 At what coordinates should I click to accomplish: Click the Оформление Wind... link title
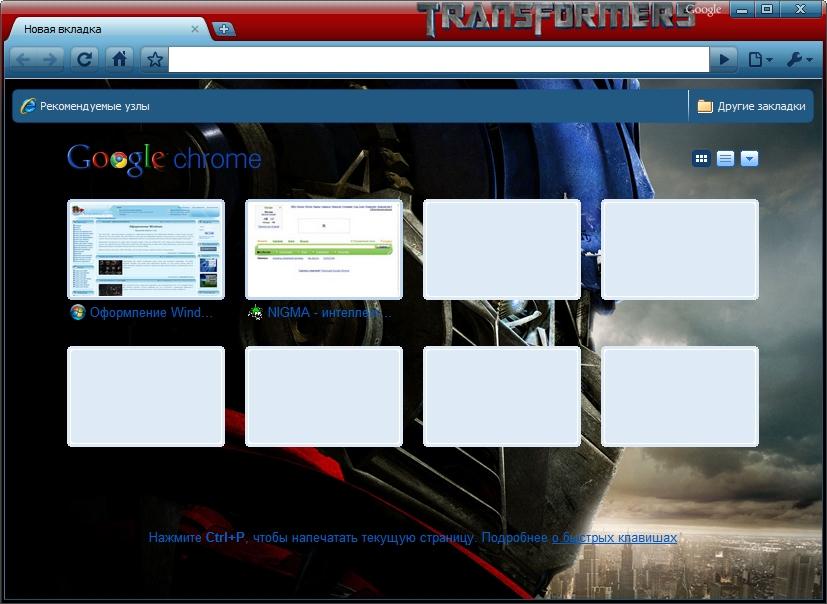151,313
